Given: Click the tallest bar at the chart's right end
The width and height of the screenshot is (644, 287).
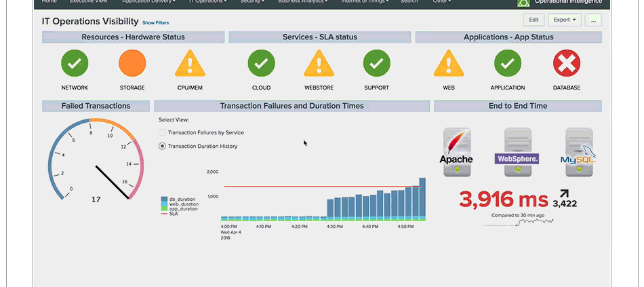Looking at the screenshot, I should [422, 199].
